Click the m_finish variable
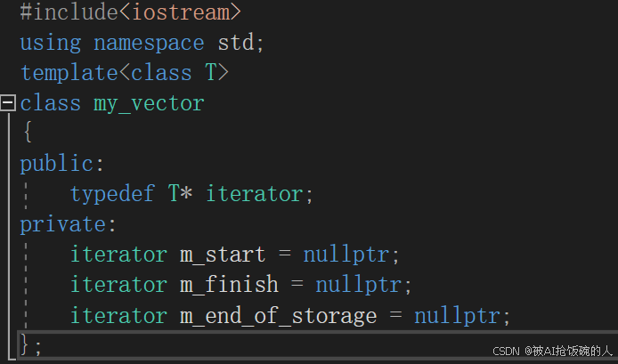 [229, 285]
